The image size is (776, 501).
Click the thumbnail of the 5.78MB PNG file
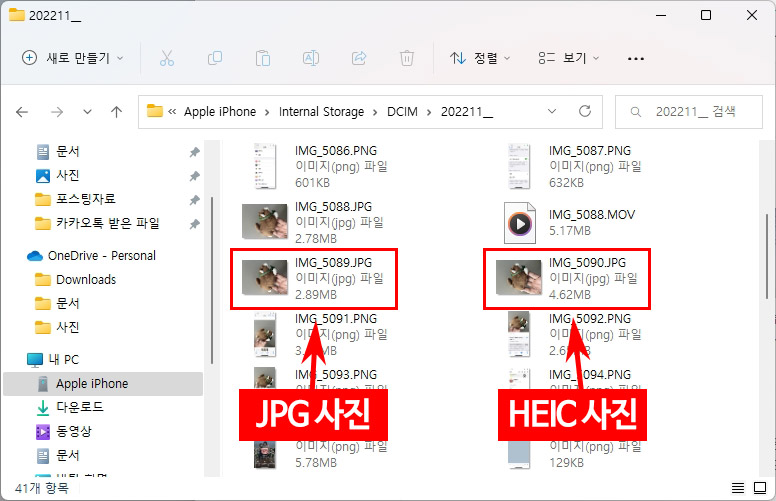click(265, 454)
